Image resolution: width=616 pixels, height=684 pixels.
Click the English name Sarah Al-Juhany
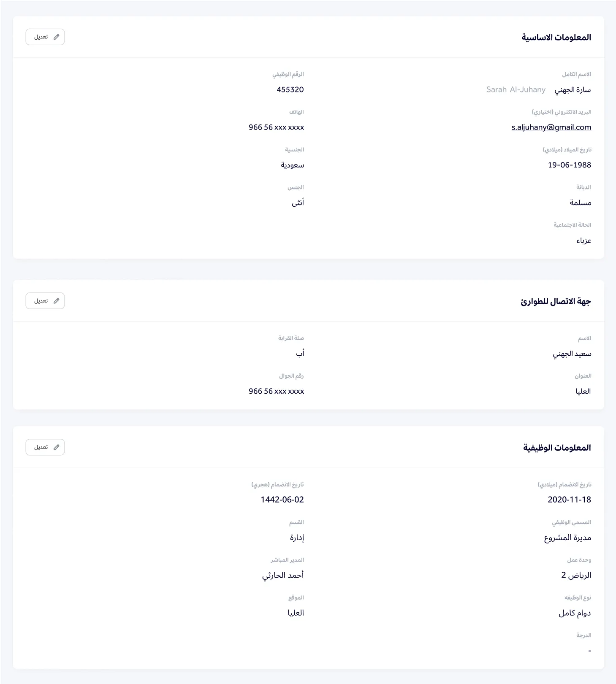pos(516,90)
